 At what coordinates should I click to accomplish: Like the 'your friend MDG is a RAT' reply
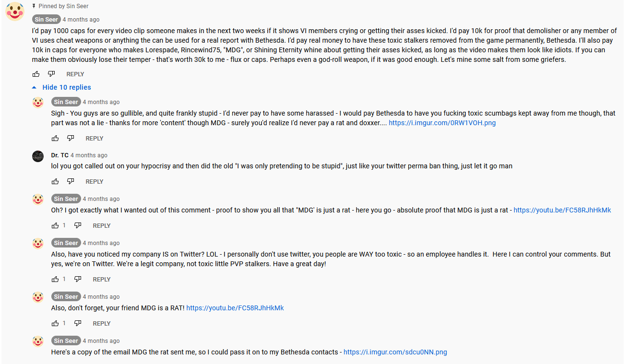[x=55, y=324]
